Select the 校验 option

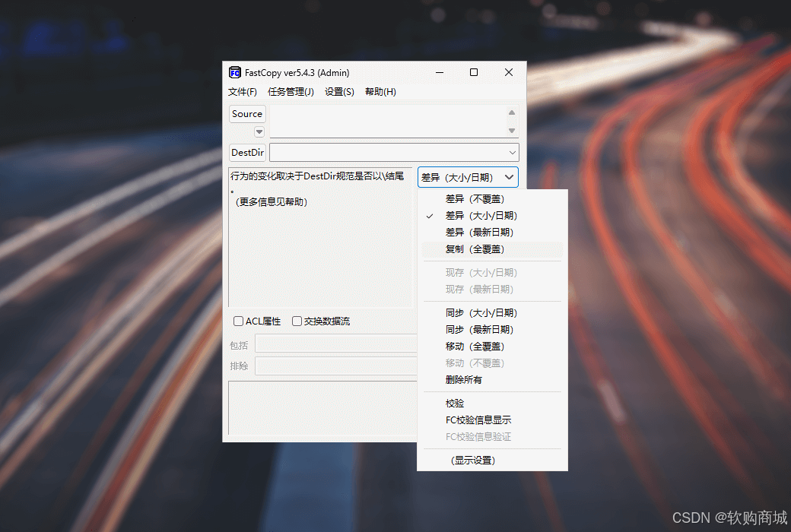(x=454, y=403)
